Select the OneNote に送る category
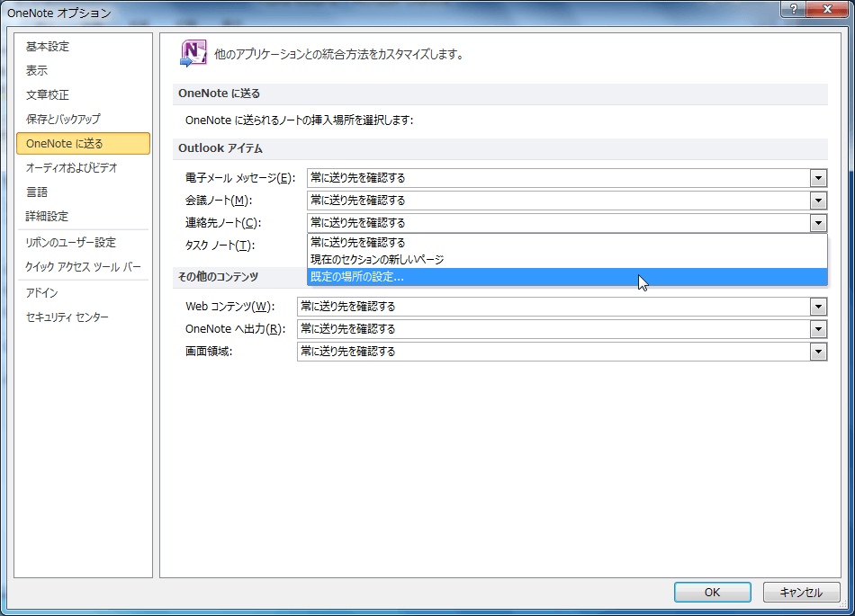This screenshot has height=616, width=855. 83,143
